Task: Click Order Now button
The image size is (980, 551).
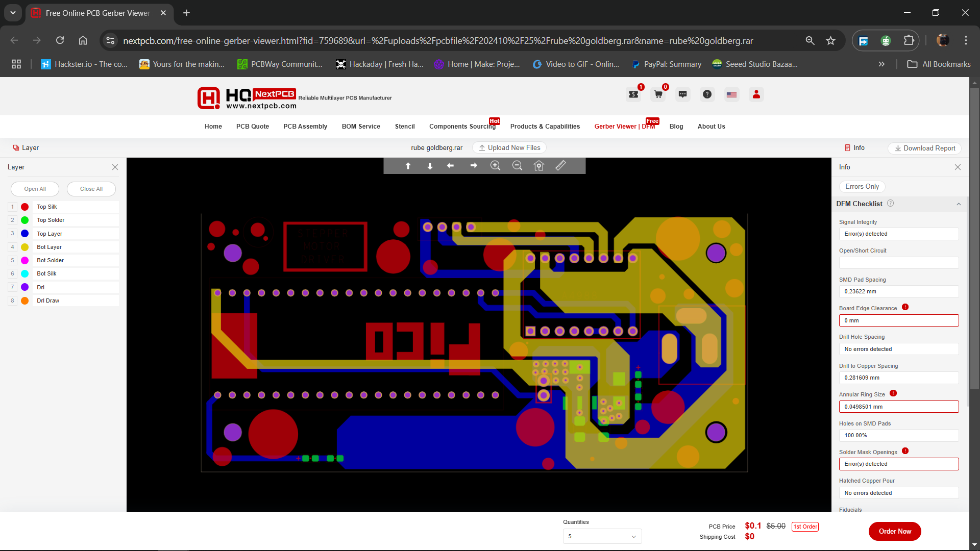Action: click(895, 531)
